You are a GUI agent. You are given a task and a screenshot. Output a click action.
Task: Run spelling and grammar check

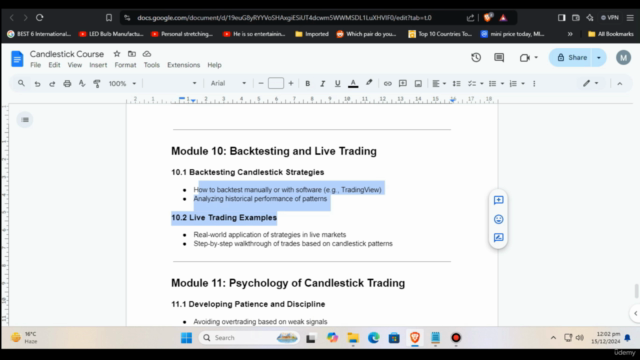click(x=82, y=84)
